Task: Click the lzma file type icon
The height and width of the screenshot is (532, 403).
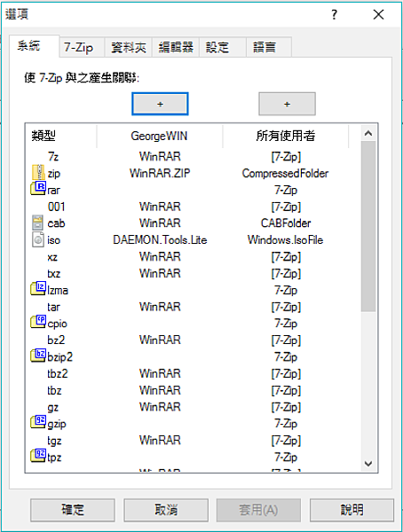Action: click(x=38, y=288)
